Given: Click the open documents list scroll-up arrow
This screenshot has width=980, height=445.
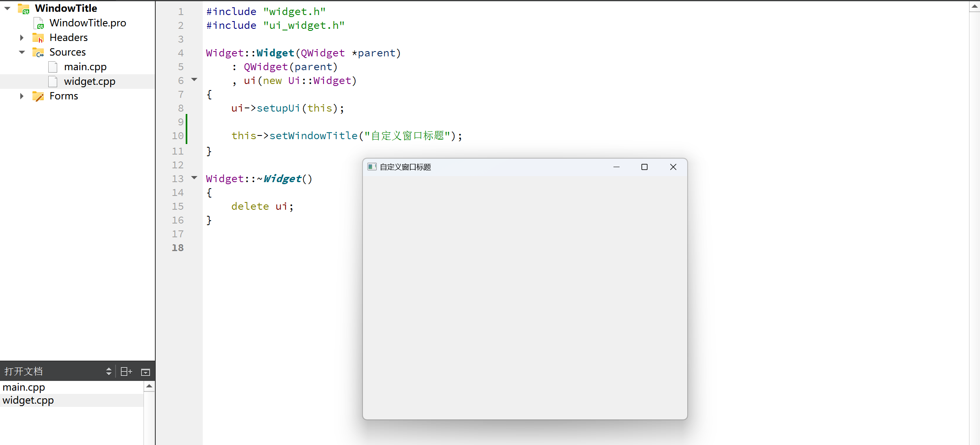Looking at the screenshot, I should 149,386.
